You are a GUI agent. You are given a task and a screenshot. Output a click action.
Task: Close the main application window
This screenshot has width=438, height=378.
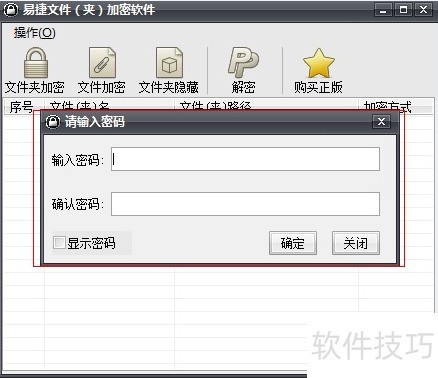point(423,10)
